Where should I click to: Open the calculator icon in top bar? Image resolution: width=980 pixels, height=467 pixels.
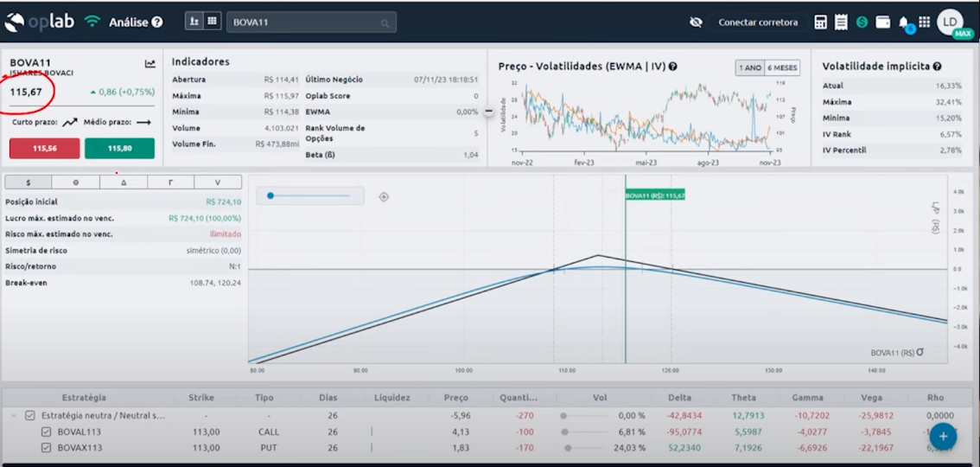[x=821, y=22]
